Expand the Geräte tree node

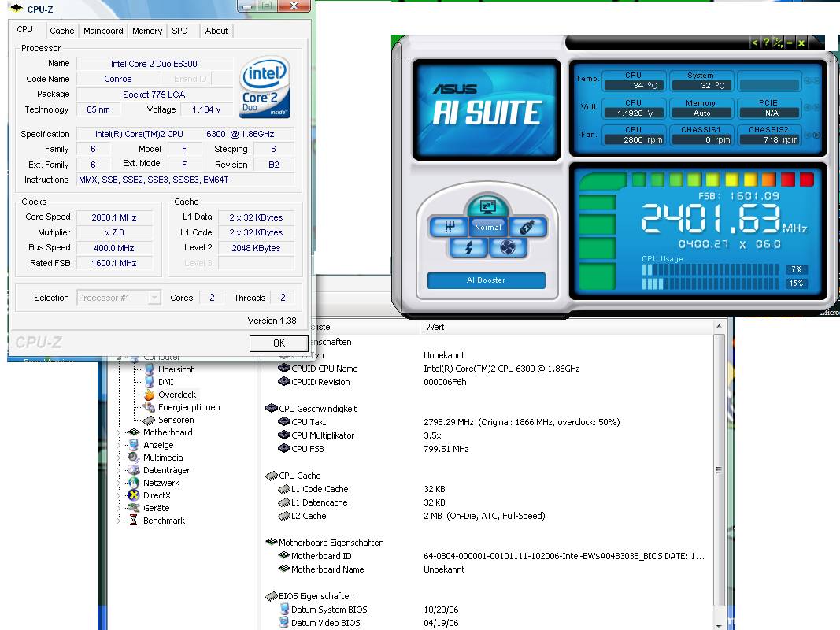(118, 508)
